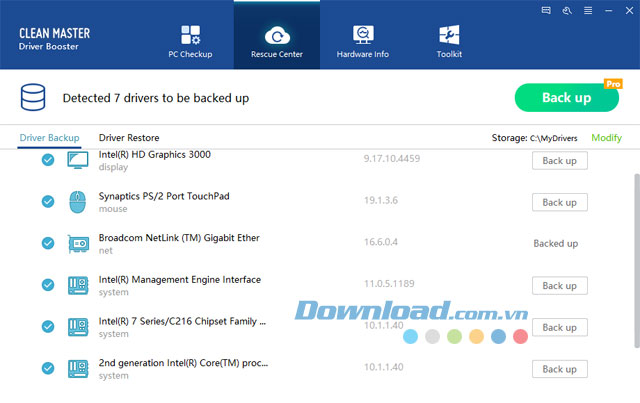Click the mouse icon for Synaptics TouchPad
This screenshot has height=403, width=640.
click(x=78, y=202)
